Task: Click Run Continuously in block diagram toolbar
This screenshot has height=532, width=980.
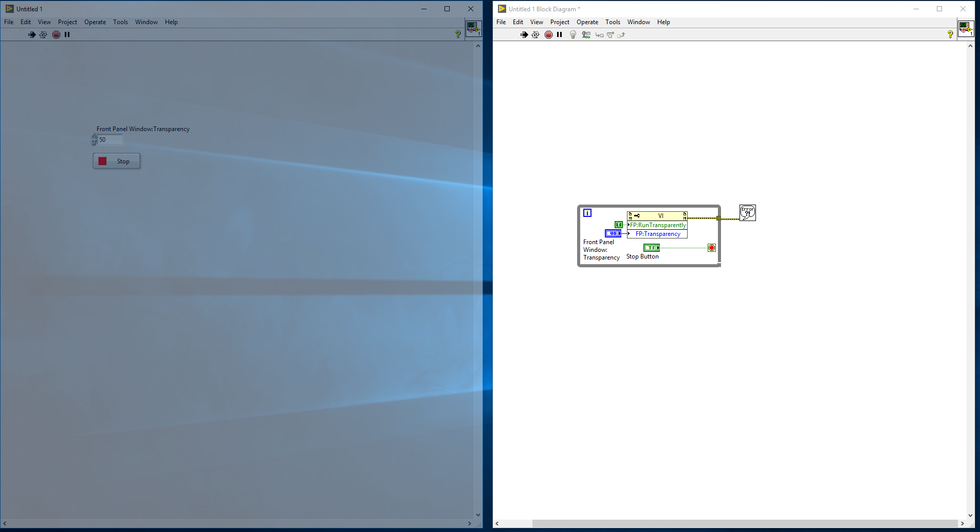Action: (535, 35)
